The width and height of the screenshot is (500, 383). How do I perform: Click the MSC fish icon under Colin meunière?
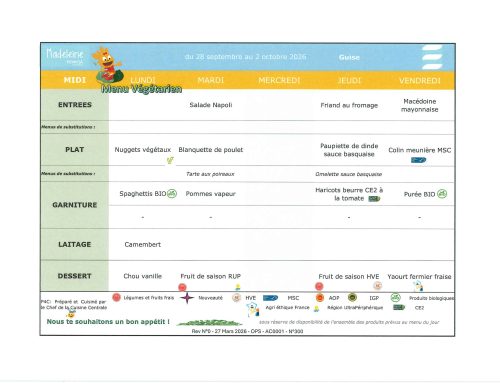click(419, 160)
